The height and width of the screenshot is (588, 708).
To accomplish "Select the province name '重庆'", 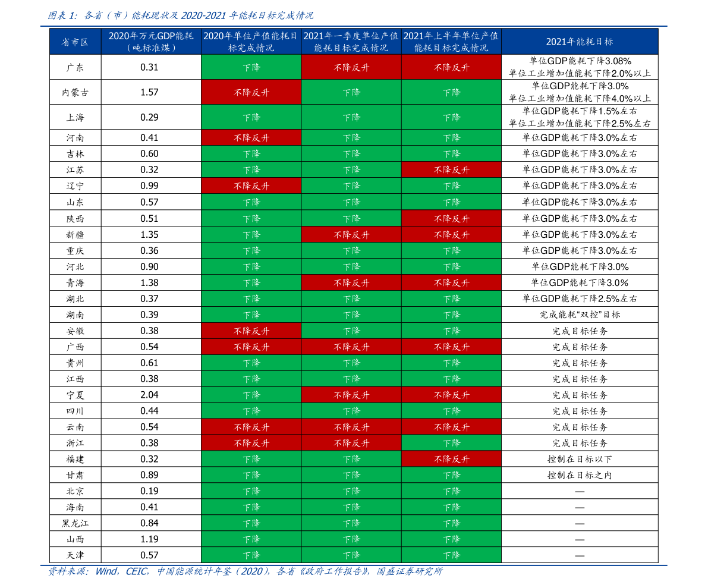I will pyautogui.click(x=75, y=251).
